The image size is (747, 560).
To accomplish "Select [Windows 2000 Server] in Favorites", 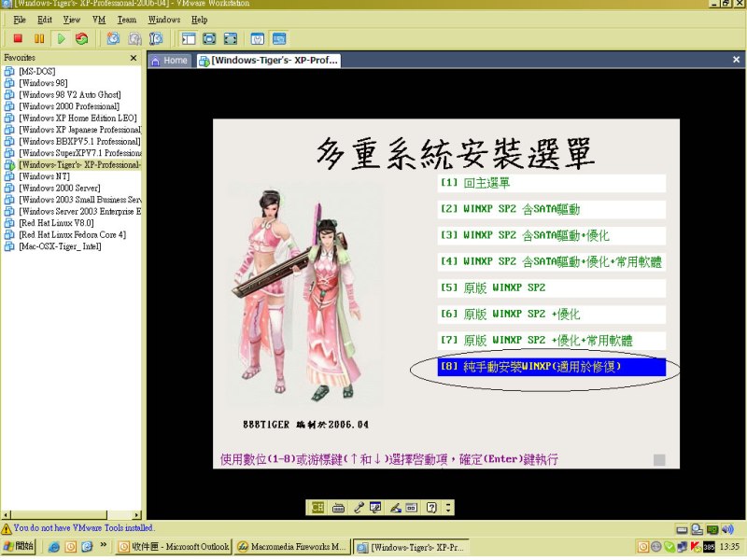I will (x=60, y=189).
